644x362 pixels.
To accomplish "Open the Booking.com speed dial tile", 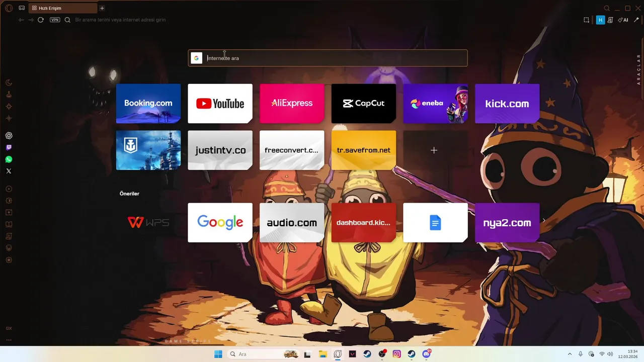I will [x=148, y=104].
